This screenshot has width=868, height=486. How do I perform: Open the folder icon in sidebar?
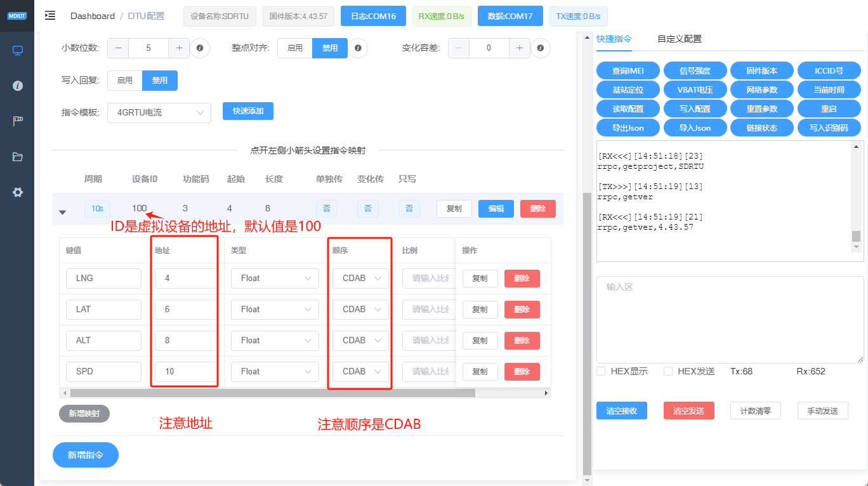18,157
